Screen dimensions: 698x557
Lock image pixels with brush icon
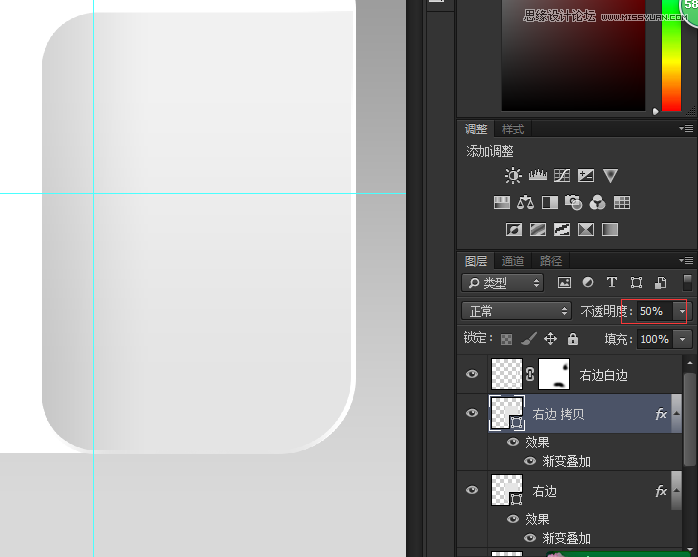click(528, 339)
